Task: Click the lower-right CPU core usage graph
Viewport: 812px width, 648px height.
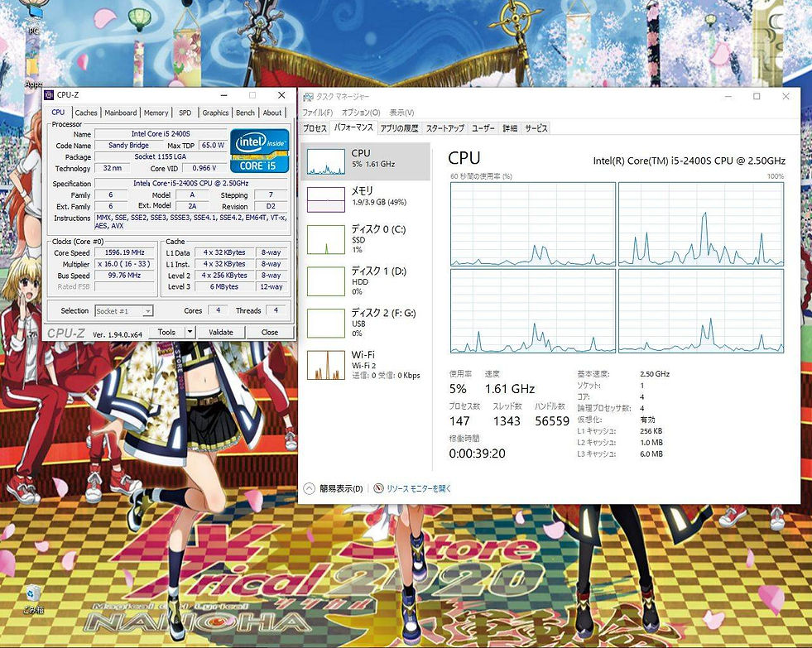Action: [700, 311]
